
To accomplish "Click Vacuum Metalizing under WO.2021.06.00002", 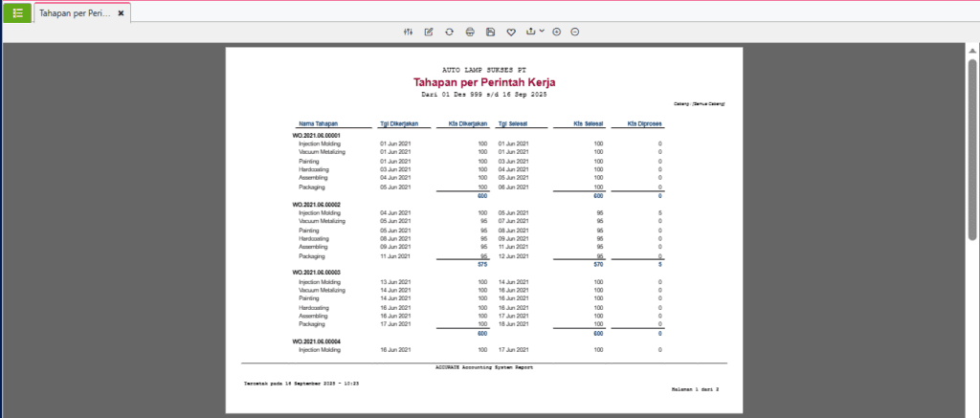I will 322,221.
